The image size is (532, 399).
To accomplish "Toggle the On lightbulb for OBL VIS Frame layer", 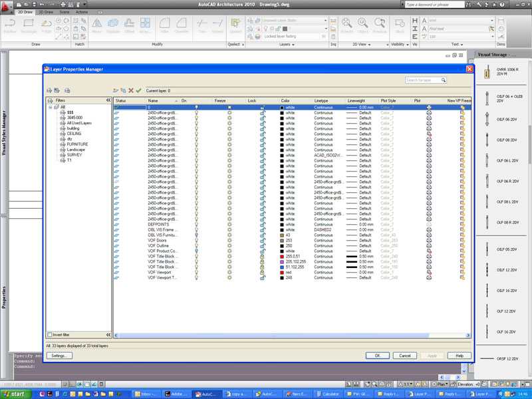I will point(196,229).
